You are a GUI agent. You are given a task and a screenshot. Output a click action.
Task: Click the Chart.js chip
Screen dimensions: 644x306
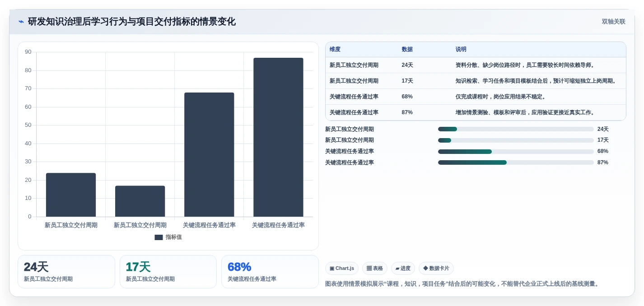(342, 269)
